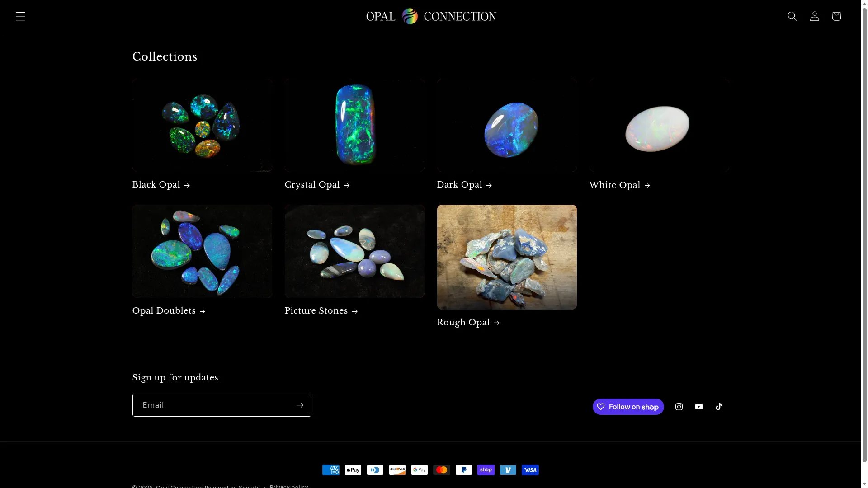The height and width of the screenshot is (488, 868).
Task: Select the Rough Opal thumbnail image
Action: (507, 257)
